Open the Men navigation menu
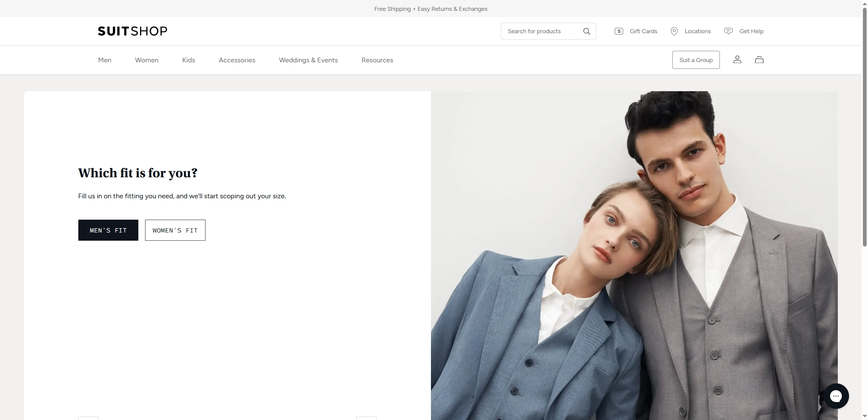The width and height of the screenshot is (868, 420). (105, 60)
